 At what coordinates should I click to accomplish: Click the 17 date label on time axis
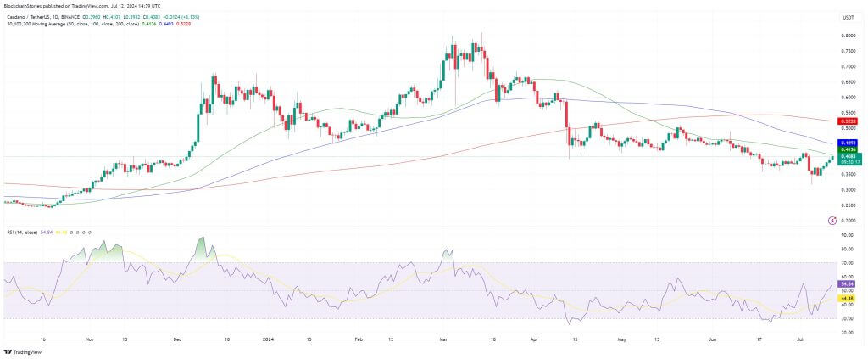coord(759,338)
